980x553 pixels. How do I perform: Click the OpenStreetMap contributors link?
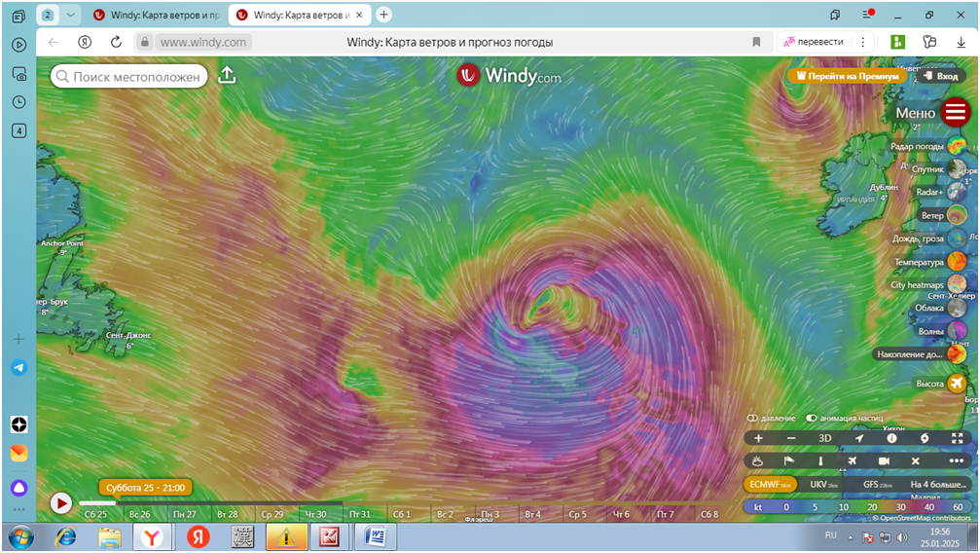click(924, 518)
